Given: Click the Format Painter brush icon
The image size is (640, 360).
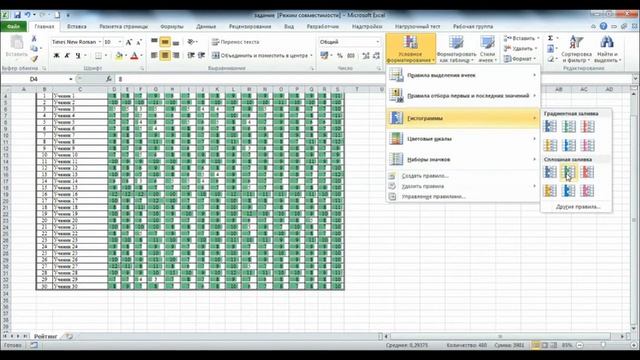Looking at the screenshot, I should coord(34,59).
